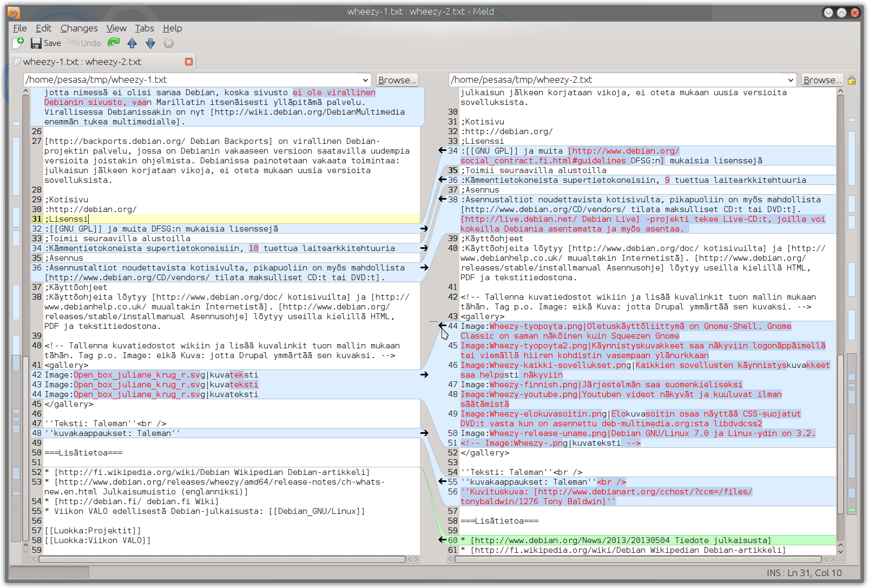Click the /home/pesasa/tmp/wheezy-2.txt path field
The image size is (869, 588).
[x=617, y=80]
